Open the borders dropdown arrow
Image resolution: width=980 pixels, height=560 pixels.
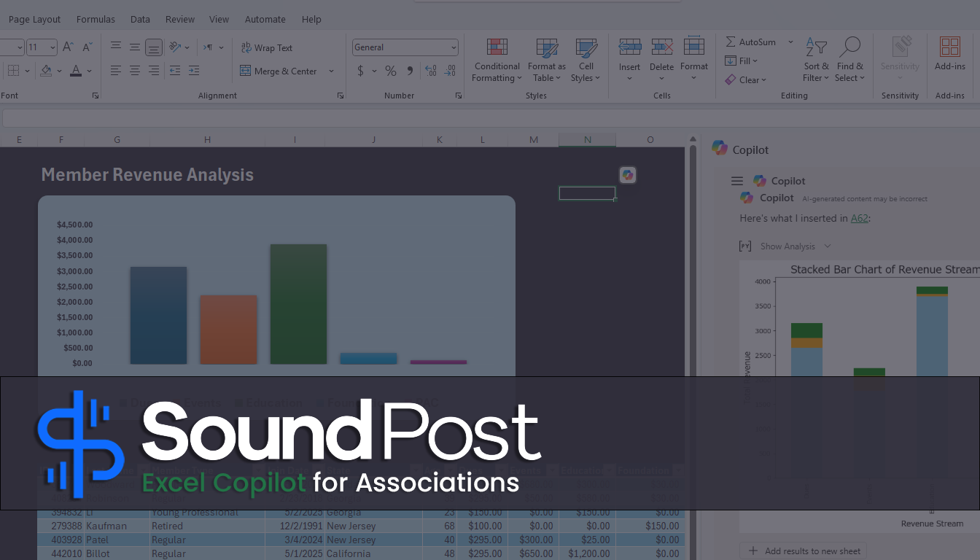tap(27, 71)
